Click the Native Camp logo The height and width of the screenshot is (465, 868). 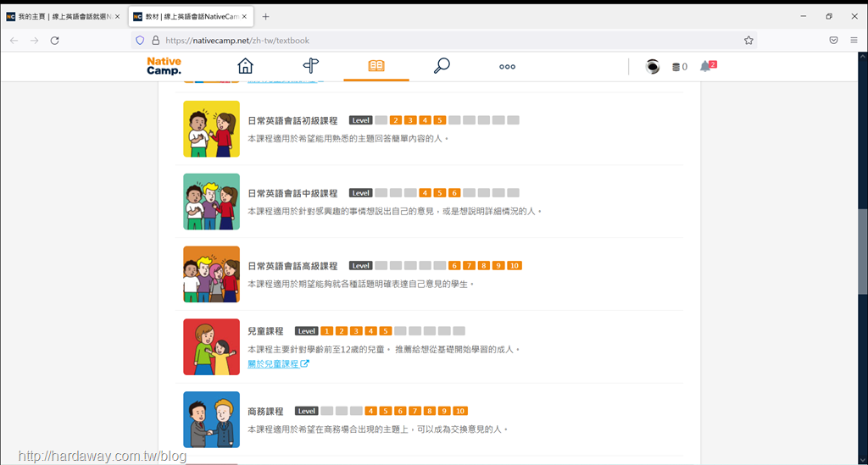coord(164,66)
